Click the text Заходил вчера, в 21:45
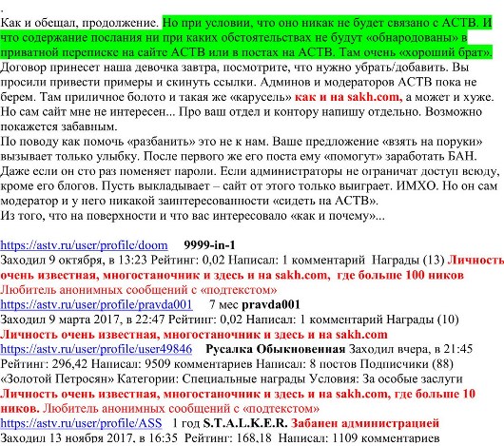Viewport: 504px width, 446px height. 411,349
